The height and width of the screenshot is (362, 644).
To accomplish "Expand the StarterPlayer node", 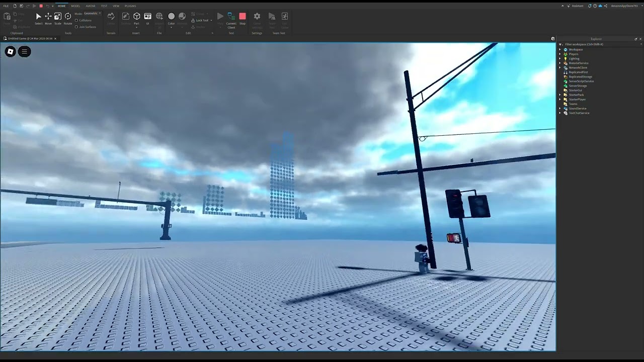I will (x=560, y=99).
